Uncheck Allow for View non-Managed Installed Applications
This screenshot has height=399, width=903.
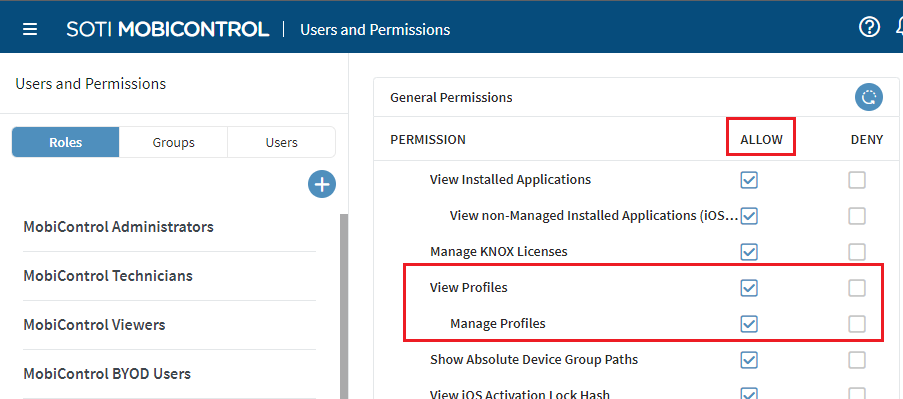749,216
